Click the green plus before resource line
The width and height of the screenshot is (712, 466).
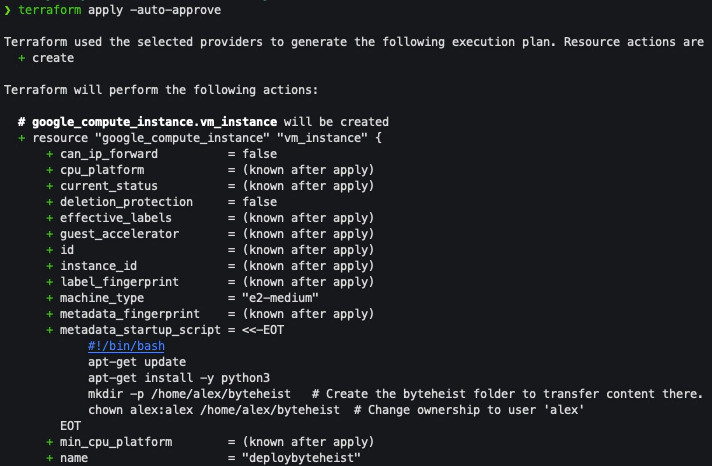click(x=21, y=138)
